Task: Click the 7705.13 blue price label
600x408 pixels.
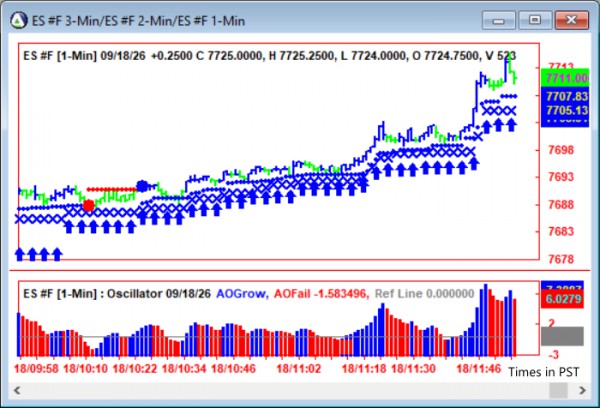Action: pos(565,111)
